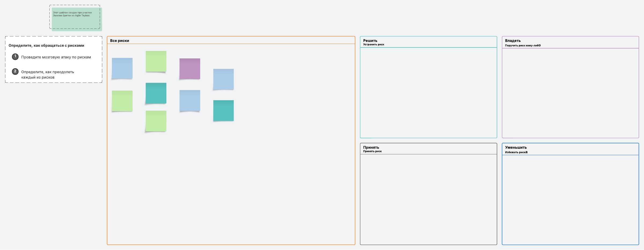Click text "Определите, как преодолеть каждый из рисков"

click(x=47, y=74)
